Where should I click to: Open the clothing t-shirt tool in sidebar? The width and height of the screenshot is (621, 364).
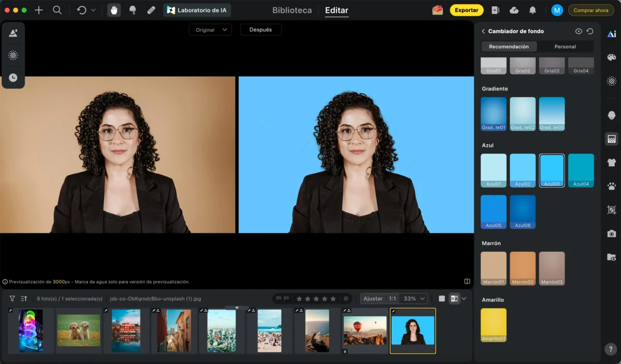612,162
